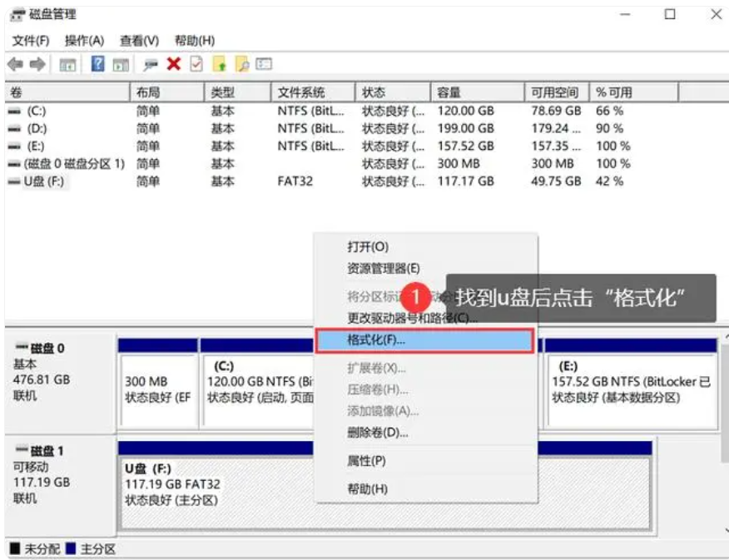Open the 操作(A) menu

coord(84,41)
